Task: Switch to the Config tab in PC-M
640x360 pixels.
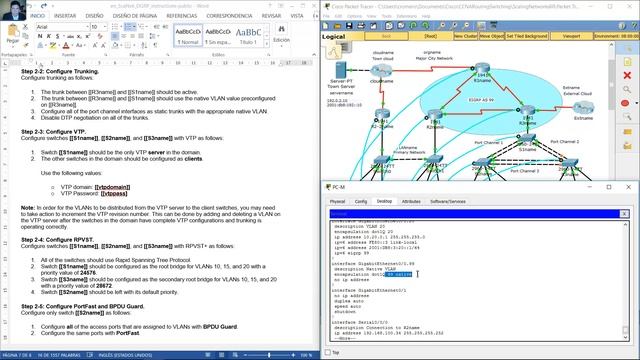Action: pyautogui.click(x=361, y=201)
